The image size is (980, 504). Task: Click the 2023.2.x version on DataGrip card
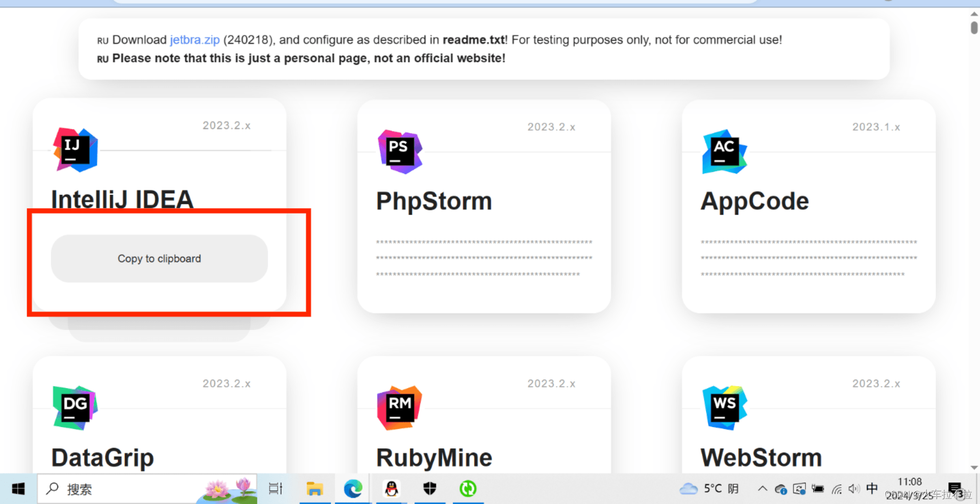click(x=227, y=384)
